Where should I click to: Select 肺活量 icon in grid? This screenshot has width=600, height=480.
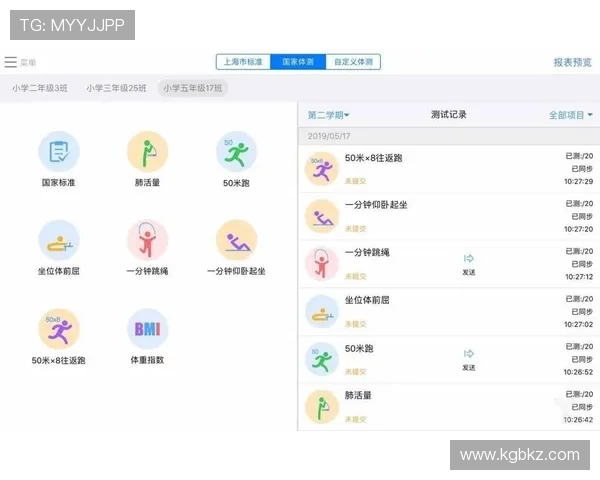(148, 152)
